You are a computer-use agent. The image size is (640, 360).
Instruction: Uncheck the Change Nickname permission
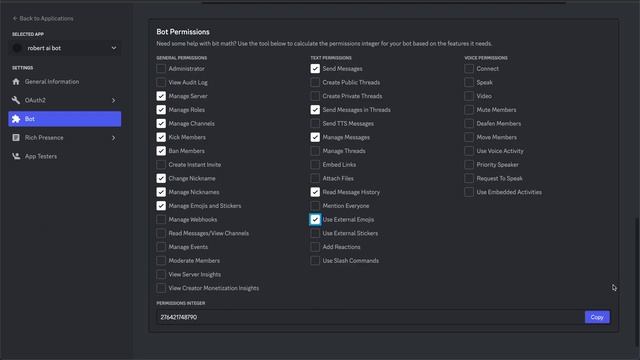click(x=161, y=178)
